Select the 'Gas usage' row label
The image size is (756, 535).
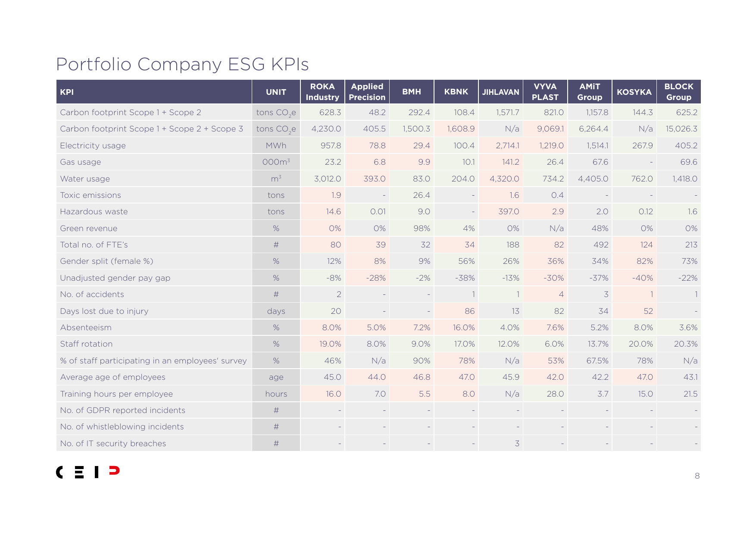click(81, 162)
